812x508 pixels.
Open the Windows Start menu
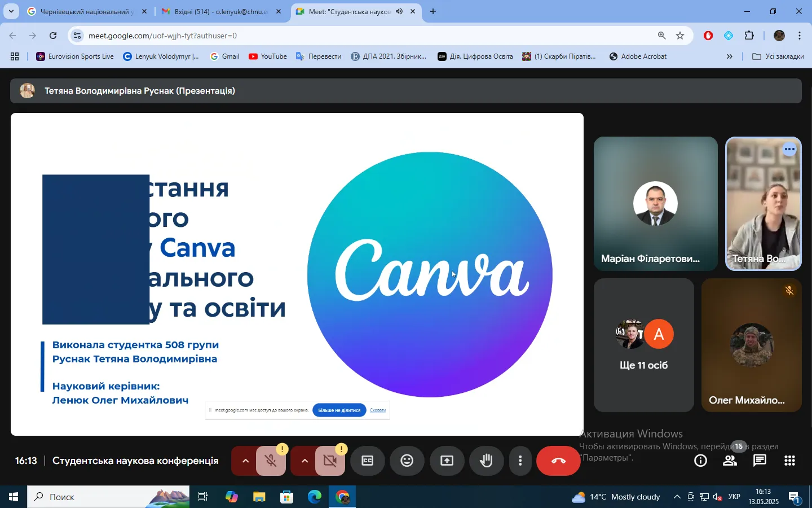click(14, 497)
